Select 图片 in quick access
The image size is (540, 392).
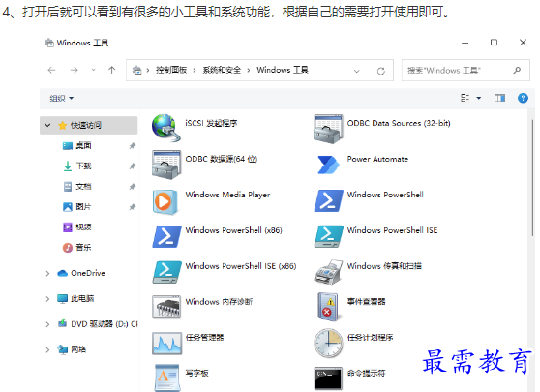(x=76, y=207)
